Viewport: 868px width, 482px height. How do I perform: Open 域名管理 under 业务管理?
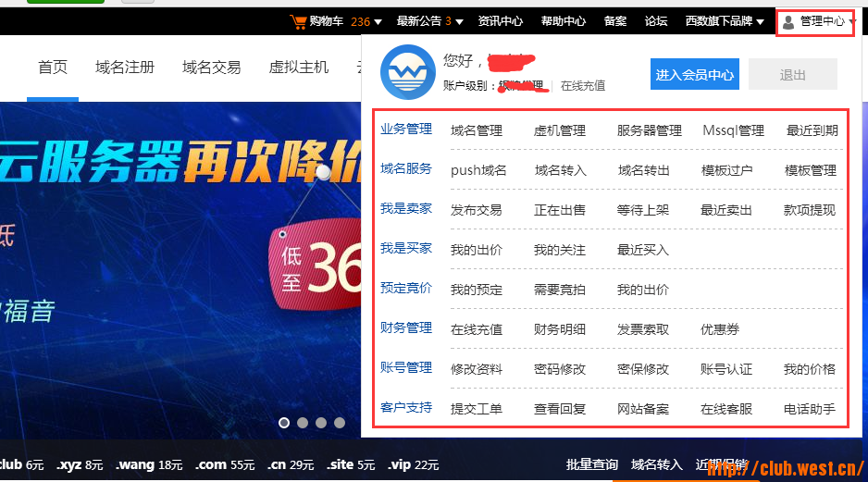477,130
